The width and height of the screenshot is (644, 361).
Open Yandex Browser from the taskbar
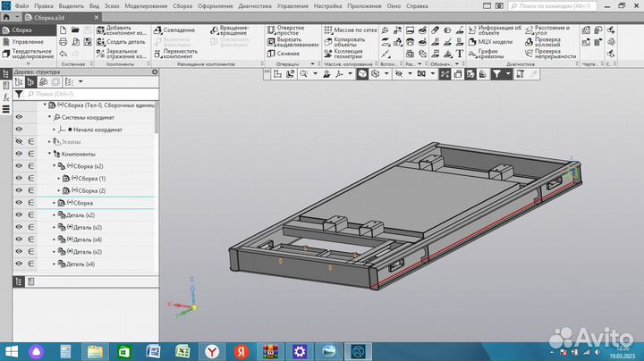(212, 351)
